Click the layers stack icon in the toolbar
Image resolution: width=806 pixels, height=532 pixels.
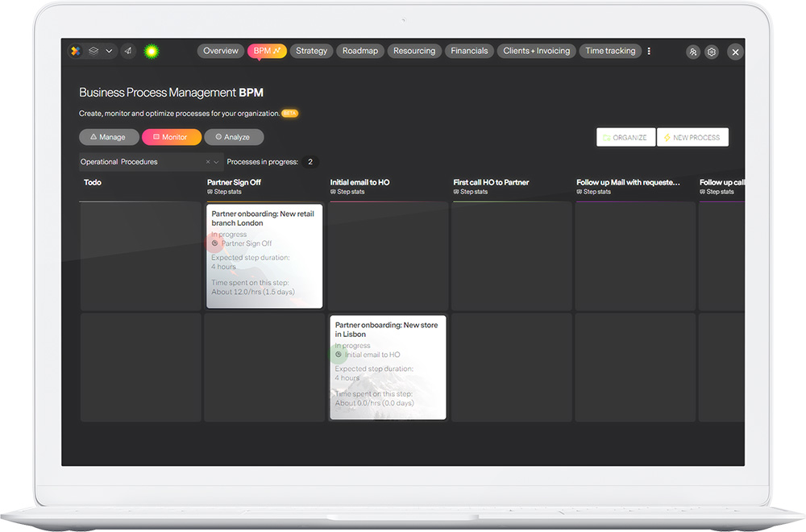[93, 51]
